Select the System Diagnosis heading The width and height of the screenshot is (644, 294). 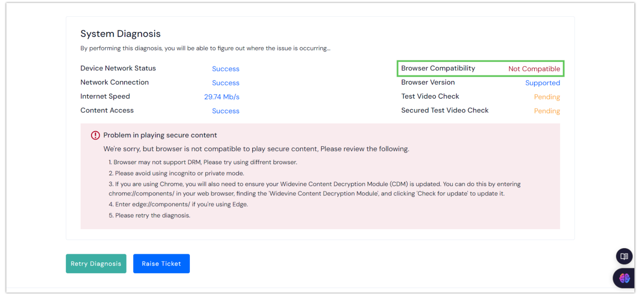tap(120, 34)
